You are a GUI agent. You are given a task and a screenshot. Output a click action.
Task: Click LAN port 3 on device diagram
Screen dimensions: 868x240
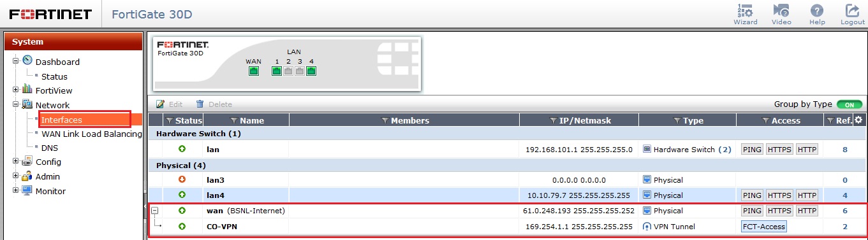point(300,71)
